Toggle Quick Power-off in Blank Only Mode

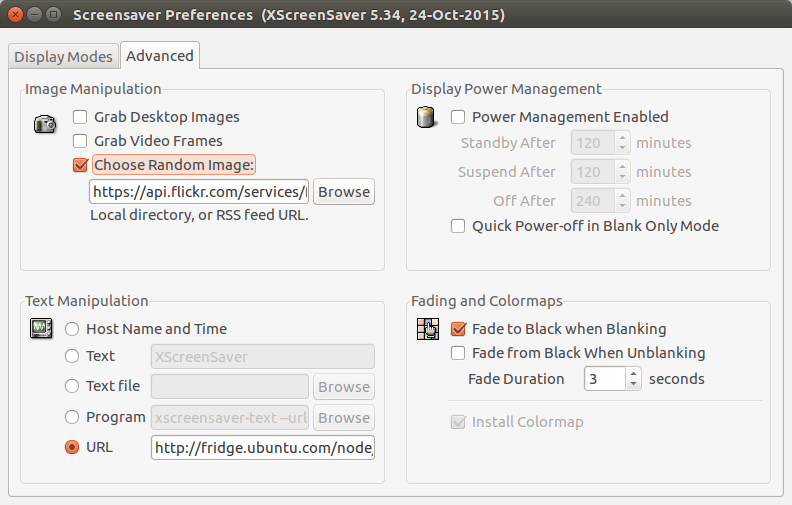tap(458, 226)
